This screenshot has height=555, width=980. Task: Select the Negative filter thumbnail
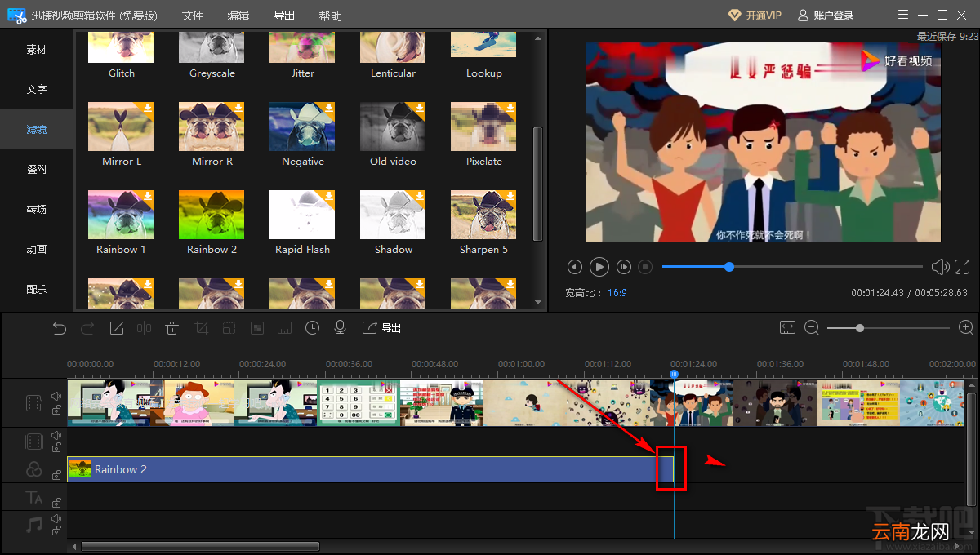pyautogui.click(x=302, y=127)
